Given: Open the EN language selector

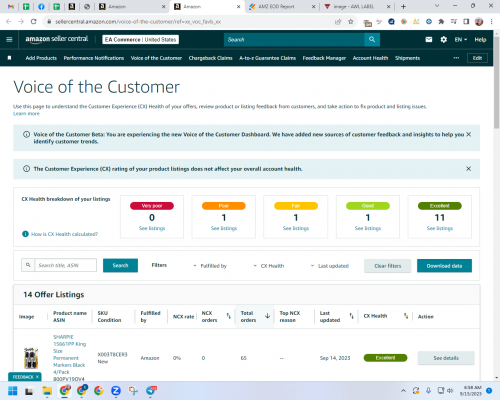Looking at the screenshot, I should 461,40.
